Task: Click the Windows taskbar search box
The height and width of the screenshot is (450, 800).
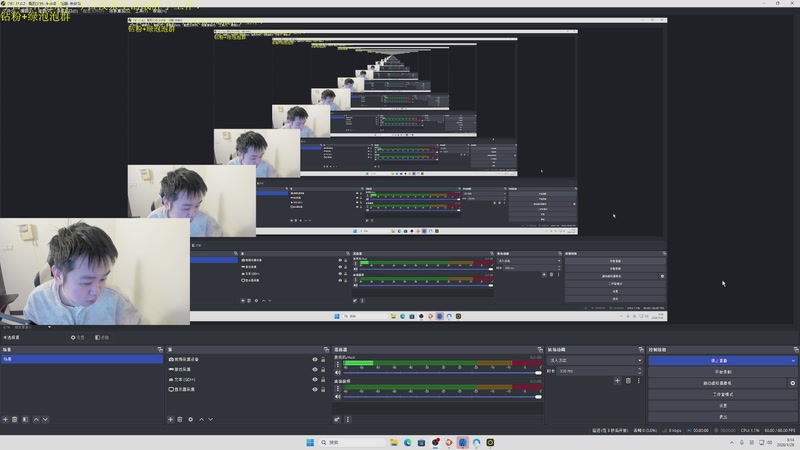Action: 353,442
